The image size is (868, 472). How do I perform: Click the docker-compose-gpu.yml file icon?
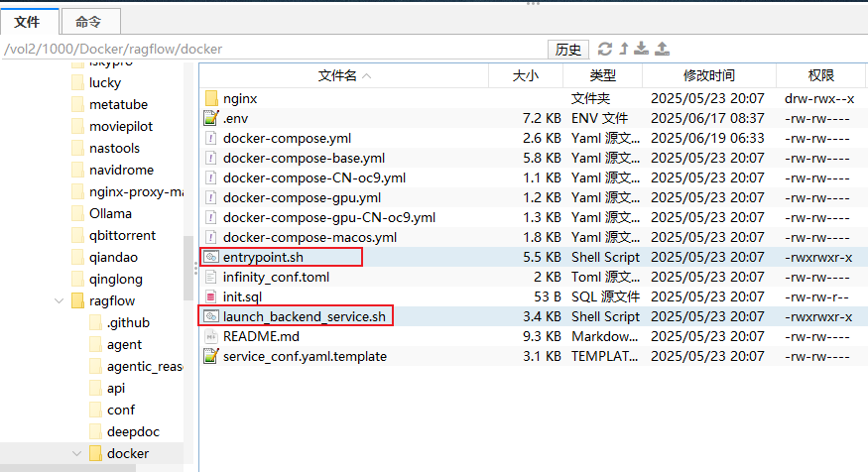(210, 197)
